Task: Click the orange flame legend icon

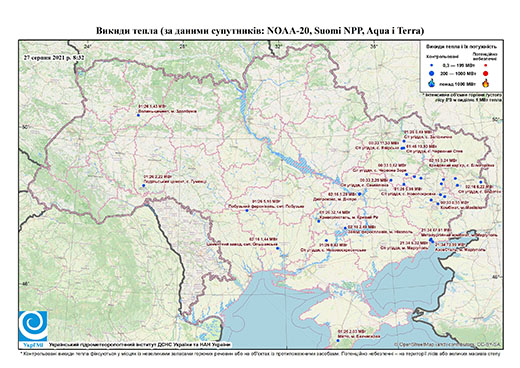Action: [486, 83]
